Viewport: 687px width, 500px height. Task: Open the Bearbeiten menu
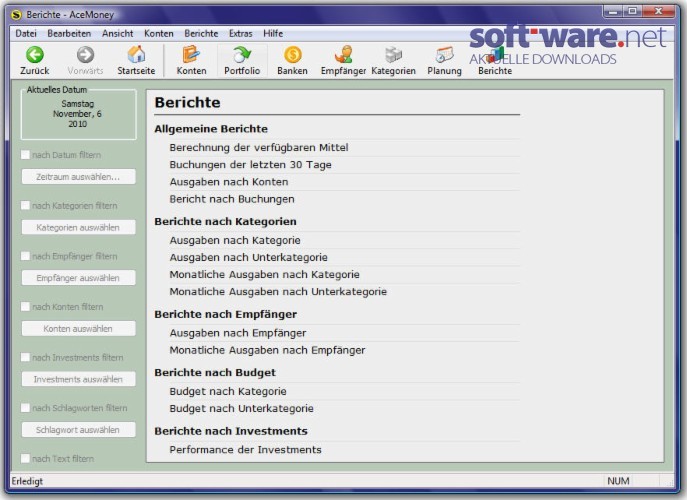(69, 33)
